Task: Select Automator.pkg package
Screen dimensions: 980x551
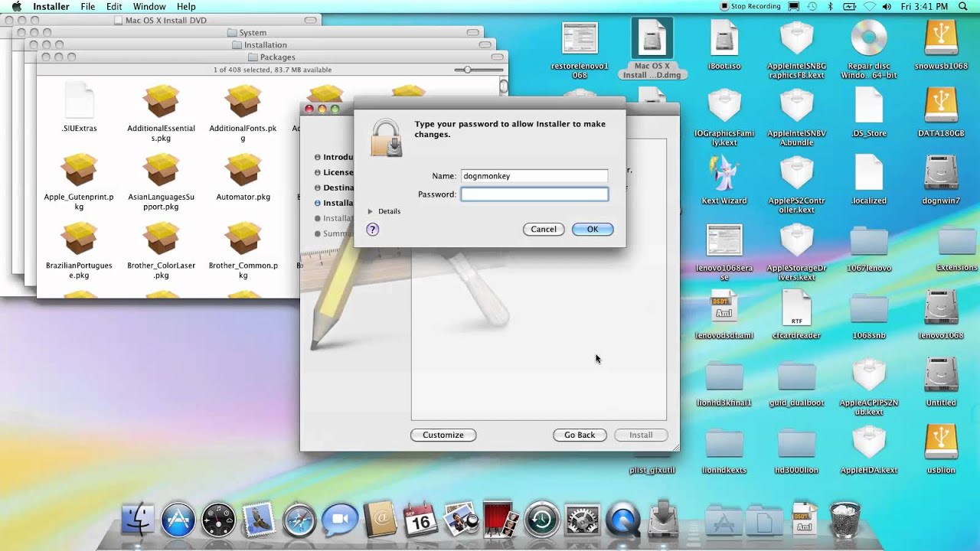Action: (243, 171)
